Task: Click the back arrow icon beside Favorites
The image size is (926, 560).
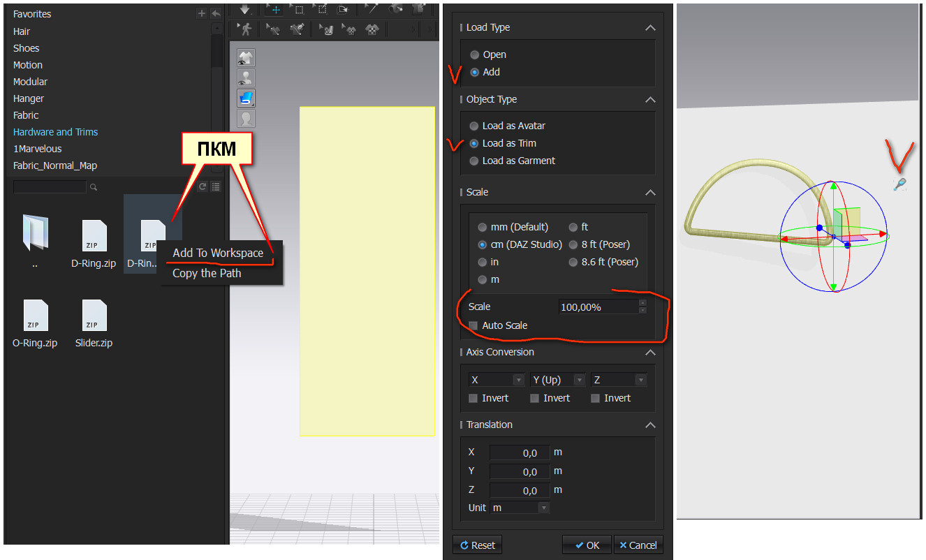Action: 216,13
